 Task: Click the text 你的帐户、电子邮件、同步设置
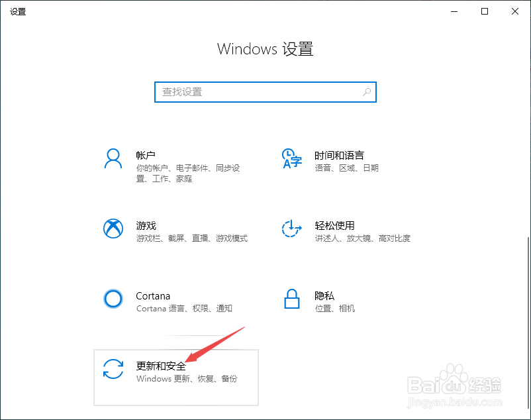188,173
